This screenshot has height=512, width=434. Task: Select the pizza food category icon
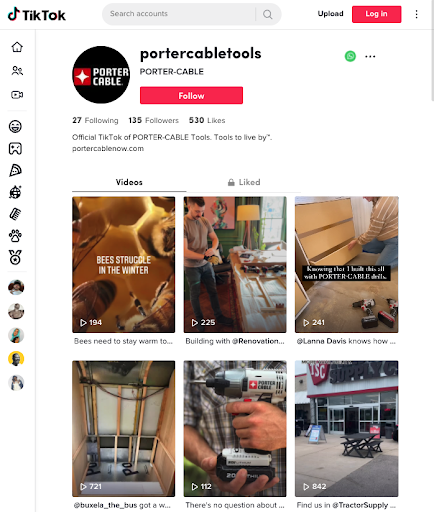pyautogui.click(x=15, y=170)
